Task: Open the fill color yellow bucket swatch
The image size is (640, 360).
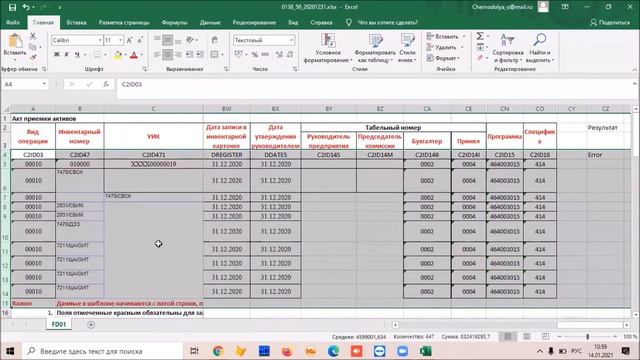Action: [118, 54]
